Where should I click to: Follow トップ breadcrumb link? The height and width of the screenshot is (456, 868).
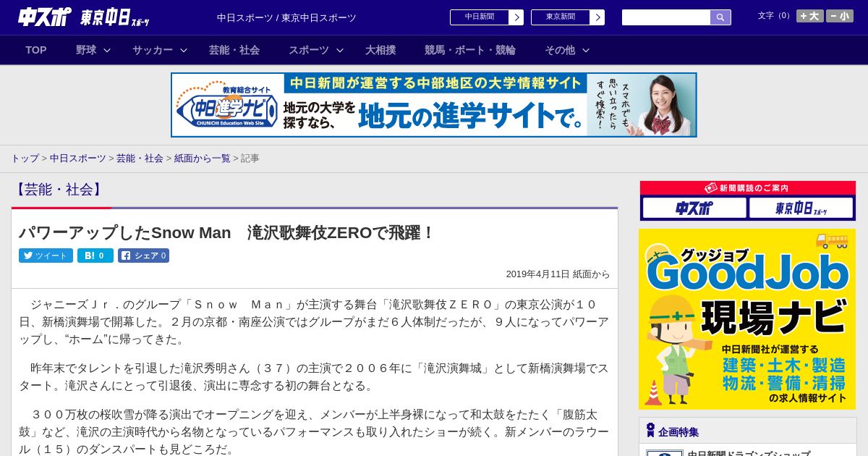[x=25, y=158]
